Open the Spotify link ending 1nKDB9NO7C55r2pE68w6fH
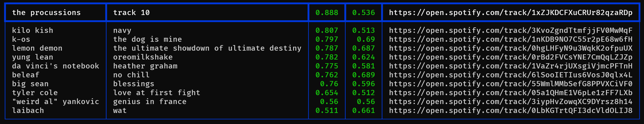 [x=511, y=39]
